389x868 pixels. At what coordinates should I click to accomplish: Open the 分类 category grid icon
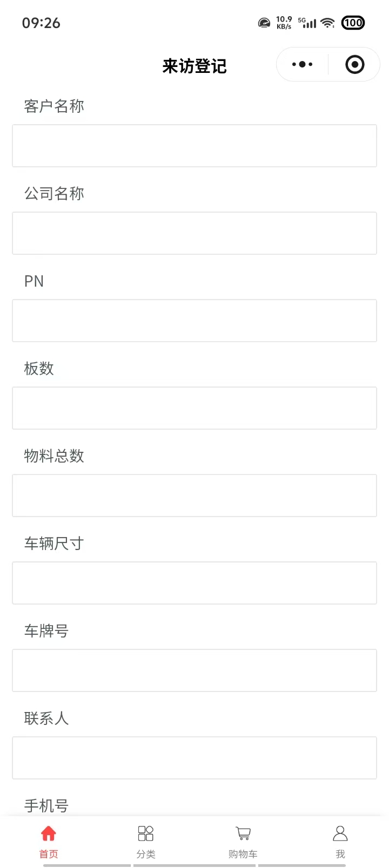point(146,834)
